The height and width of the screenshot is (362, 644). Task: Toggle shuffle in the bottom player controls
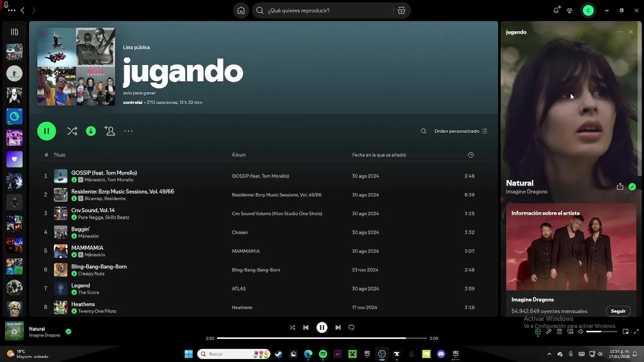pos(292,327)
